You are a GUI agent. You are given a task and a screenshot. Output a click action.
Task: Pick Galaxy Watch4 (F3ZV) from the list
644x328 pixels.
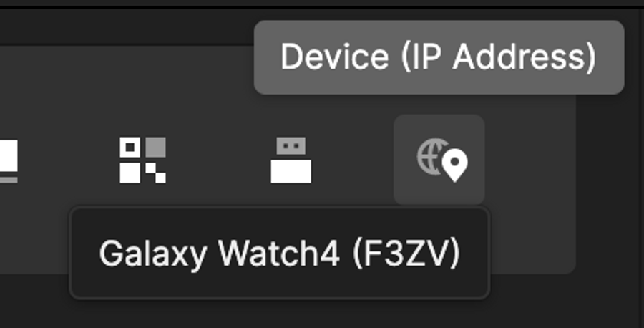[x=280, y=254]
